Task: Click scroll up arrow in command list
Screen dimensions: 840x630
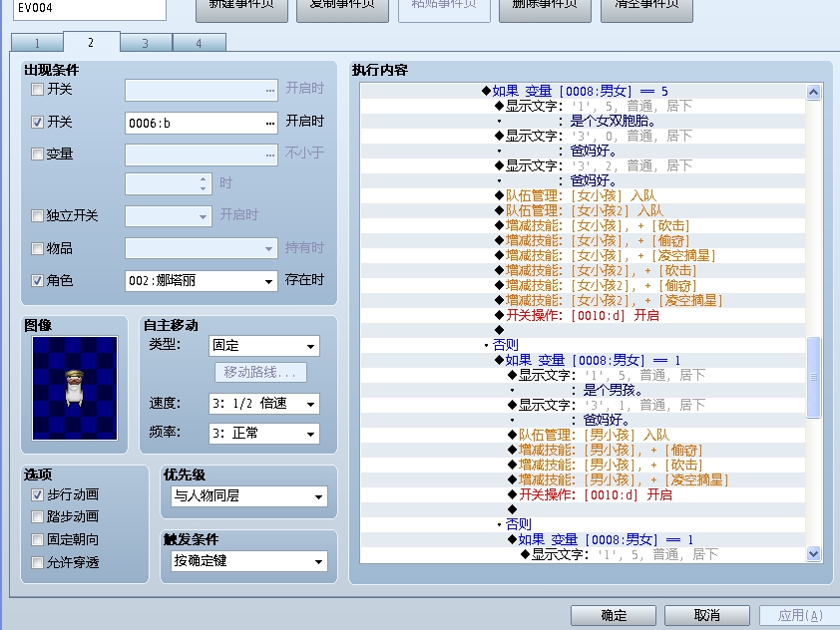Action: point(813,92)
